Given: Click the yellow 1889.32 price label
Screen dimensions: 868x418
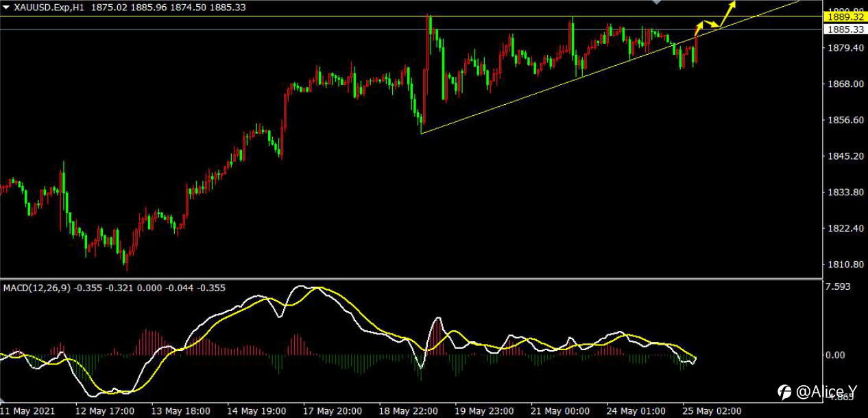Looking at the screenshot, I should coord(845,16).
